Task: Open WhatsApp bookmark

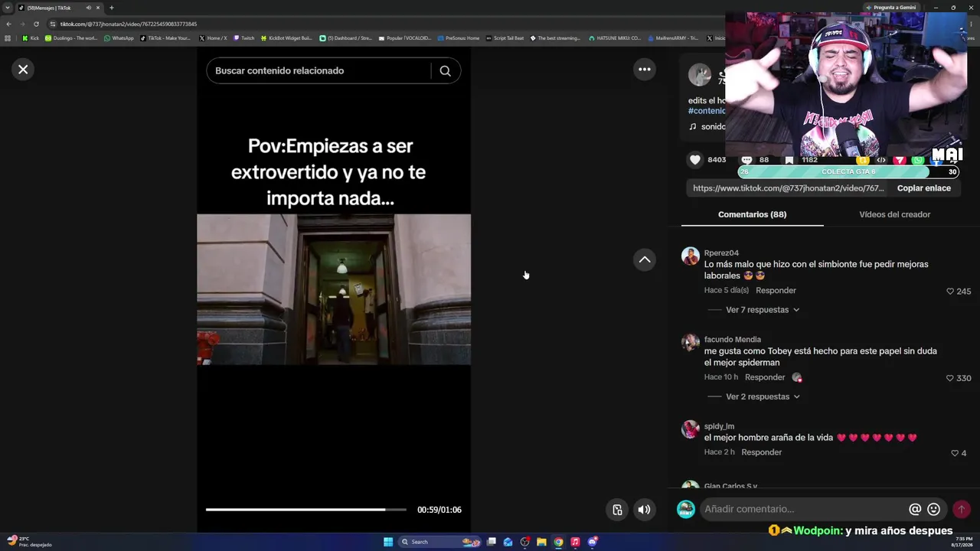Action: 119,38
